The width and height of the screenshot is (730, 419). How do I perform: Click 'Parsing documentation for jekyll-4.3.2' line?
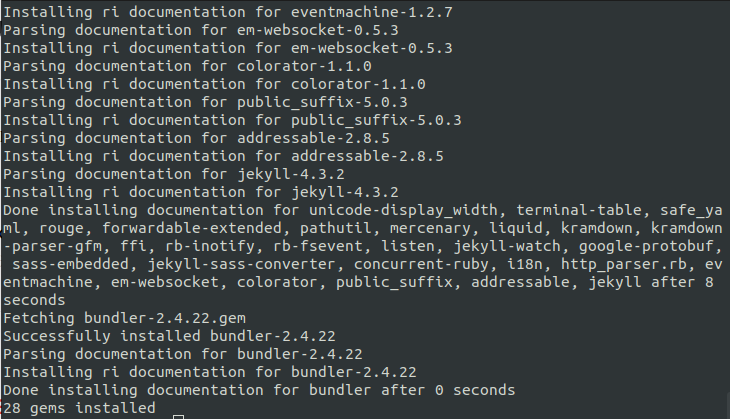(174, 175)
